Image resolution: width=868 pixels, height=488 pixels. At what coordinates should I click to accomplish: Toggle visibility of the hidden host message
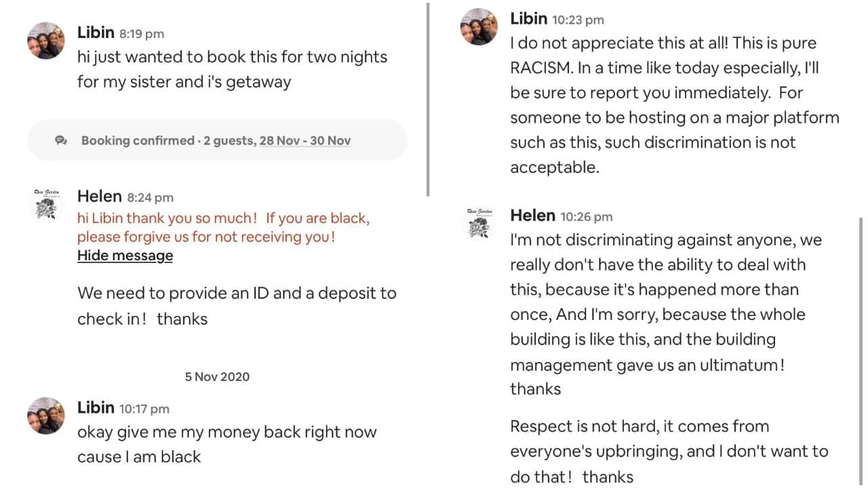pos(125,256)
